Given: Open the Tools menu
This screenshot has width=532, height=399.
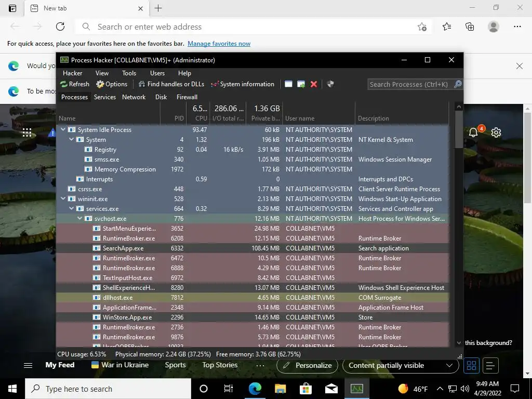Looking at the screenshot, I should click(129, 73).
